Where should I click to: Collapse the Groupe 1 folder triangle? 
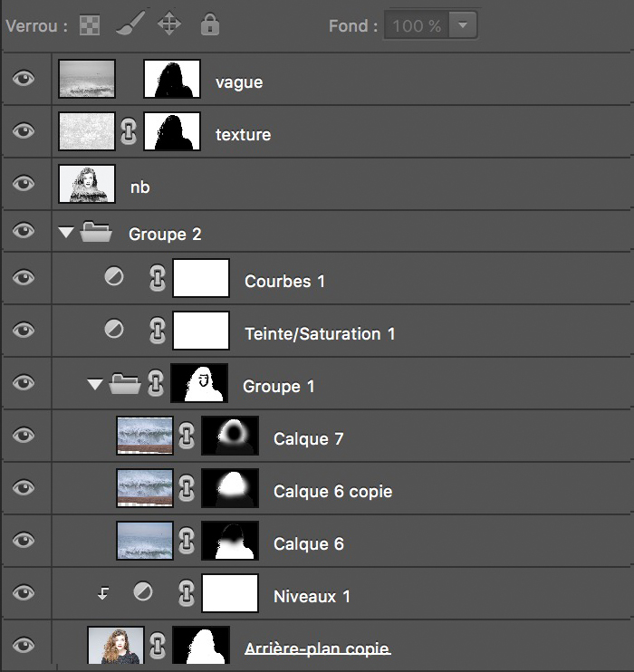[x=95, y=384]
